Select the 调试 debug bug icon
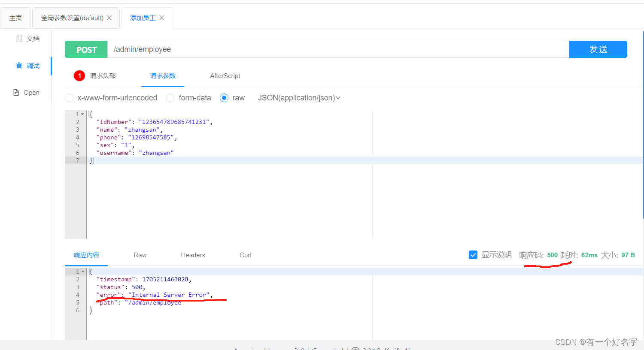The width and height of the screenshot is (644, 350). [x=19, y=66]
